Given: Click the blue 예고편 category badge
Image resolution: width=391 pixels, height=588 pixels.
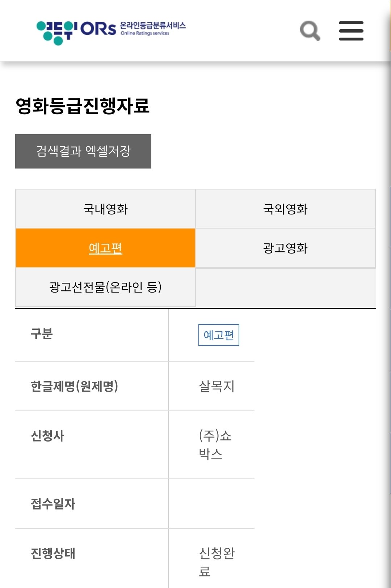Looking at the screenshot, I should (219, 335).
